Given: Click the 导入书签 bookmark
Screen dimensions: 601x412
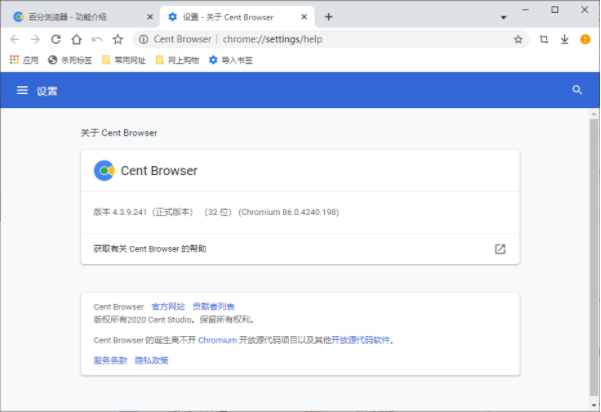Looking at the screenshot, I should point(231,60).
